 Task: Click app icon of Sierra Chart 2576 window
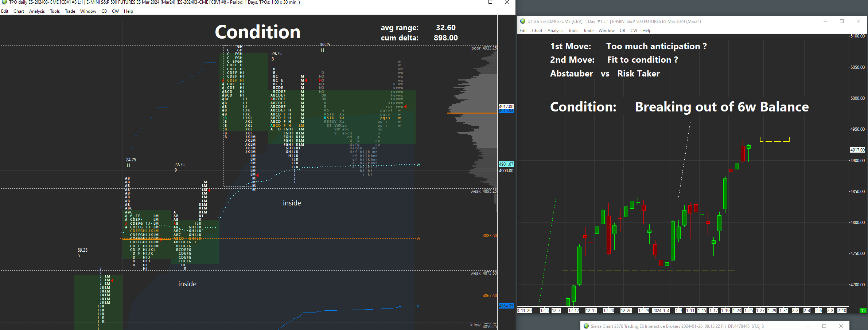click(x=586, y=326)
